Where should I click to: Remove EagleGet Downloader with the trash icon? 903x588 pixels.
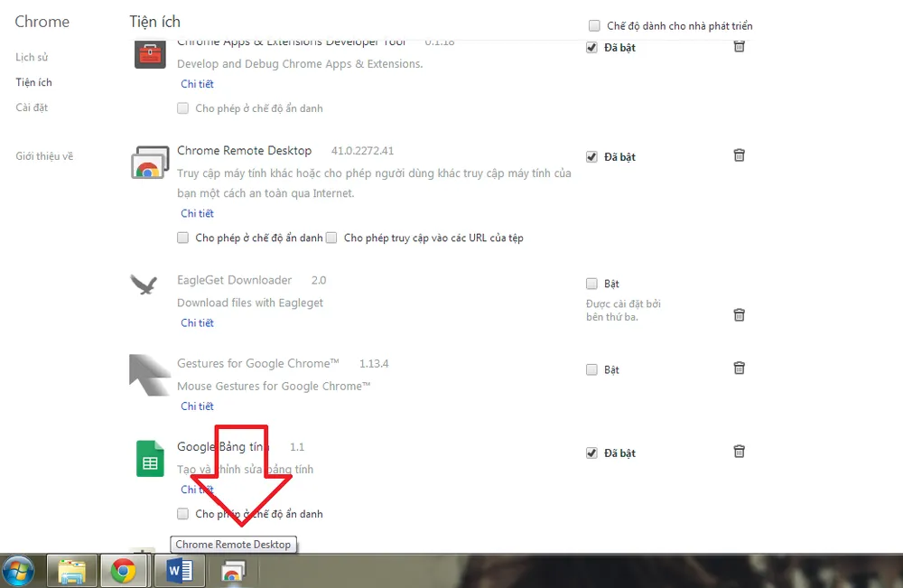(x=739, y=314)
